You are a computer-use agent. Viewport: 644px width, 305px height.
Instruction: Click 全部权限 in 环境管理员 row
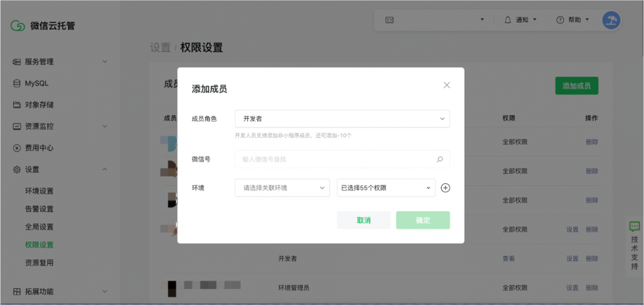pyautogui.click(x=515, y=288)
